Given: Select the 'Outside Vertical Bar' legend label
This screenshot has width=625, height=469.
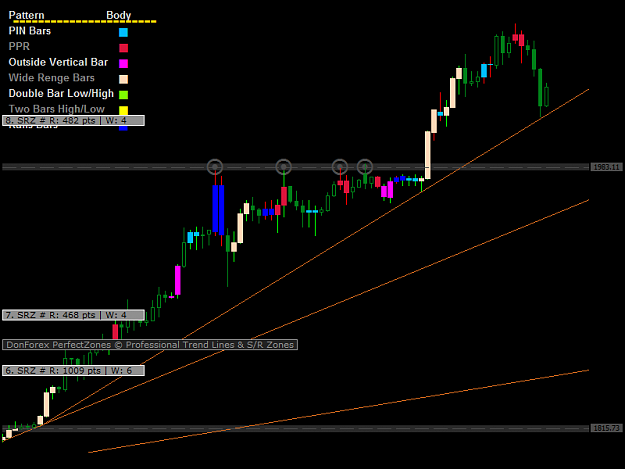Looking at the screenshot, I should coord(58,62).
